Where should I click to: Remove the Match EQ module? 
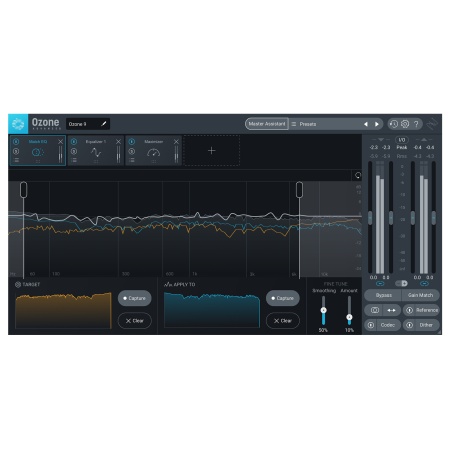pos(60,142)
